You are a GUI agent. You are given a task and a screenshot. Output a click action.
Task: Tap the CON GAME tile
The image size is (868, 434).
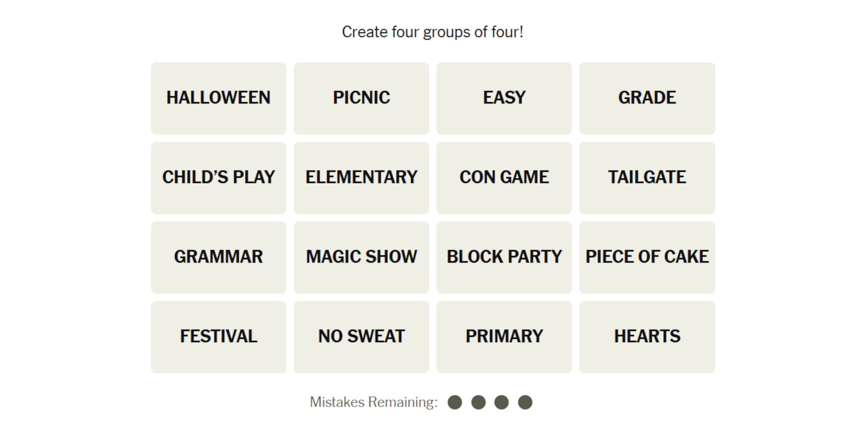(x=504, y=178)
